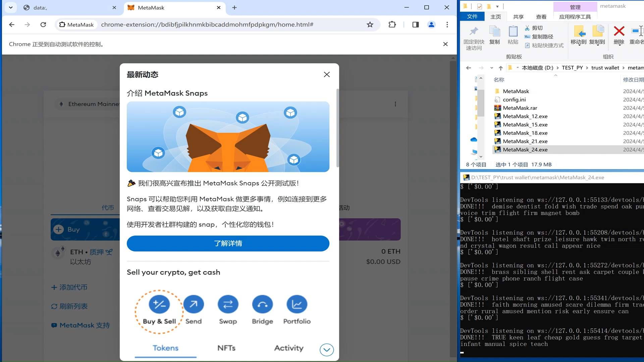644x362 pixels.
Task: Select the NFTs tab in MetaMask
Action: click(226, 348)
